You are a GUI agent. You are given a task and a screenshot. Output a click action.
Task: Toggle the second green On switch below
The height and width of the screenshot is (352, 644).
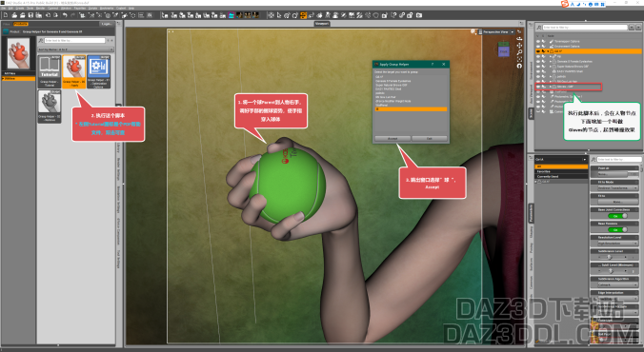click(x=617, y=229)
